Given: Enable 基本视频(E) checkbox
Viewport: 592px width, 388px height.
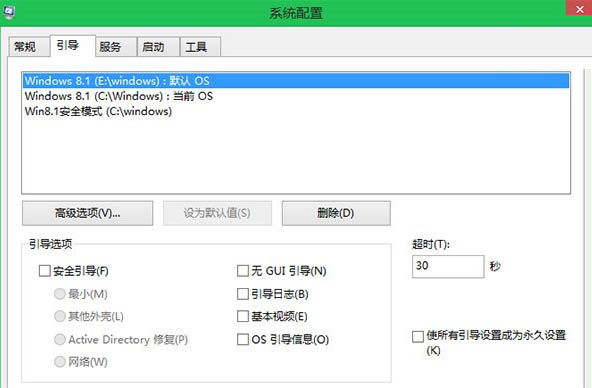Looking at the screenshot, I should [243, 316].
